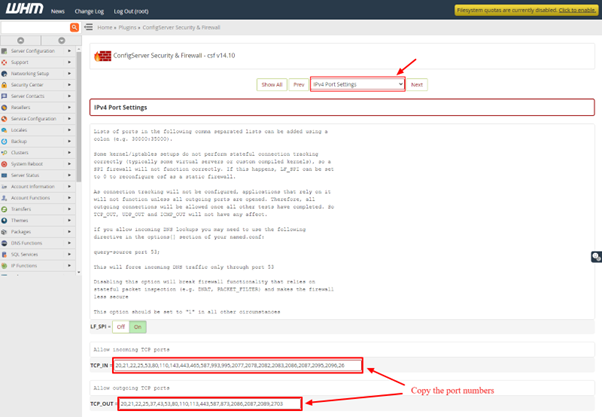Click the search magnifier icon in sidebar
The image size is (602, 417).
(x=74, y=28)
